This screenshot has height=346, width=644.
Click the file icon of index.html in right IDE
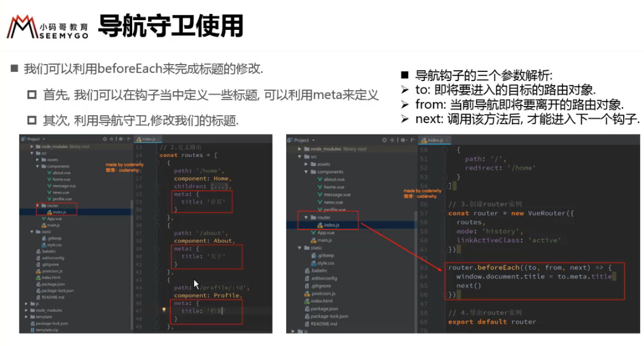pyautogui.click(x=307, y=301)
